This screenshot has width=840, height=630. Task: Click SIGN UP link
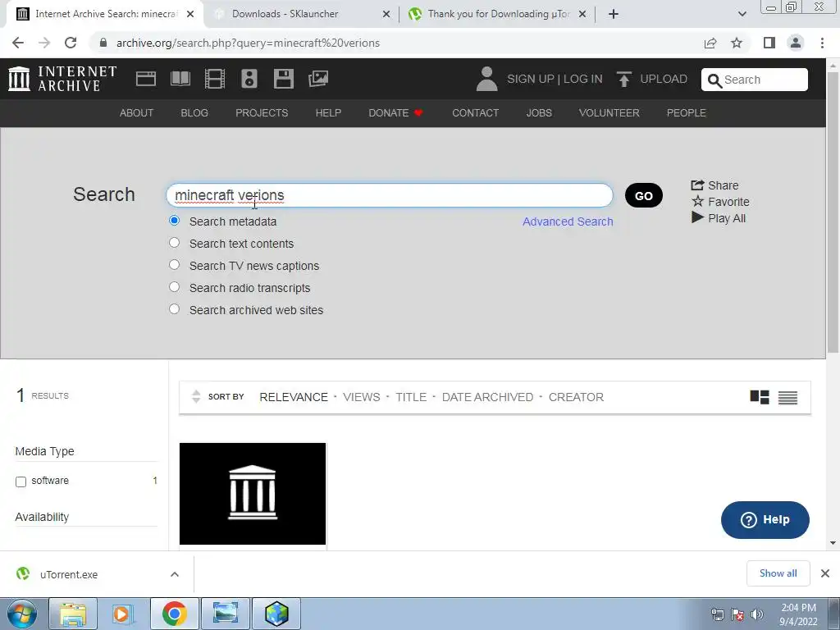click(531, 79)
